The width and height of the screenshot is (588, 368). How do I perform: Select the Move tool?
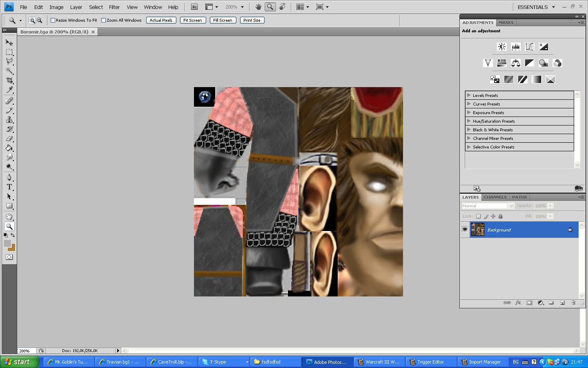[x=9, y=43]
